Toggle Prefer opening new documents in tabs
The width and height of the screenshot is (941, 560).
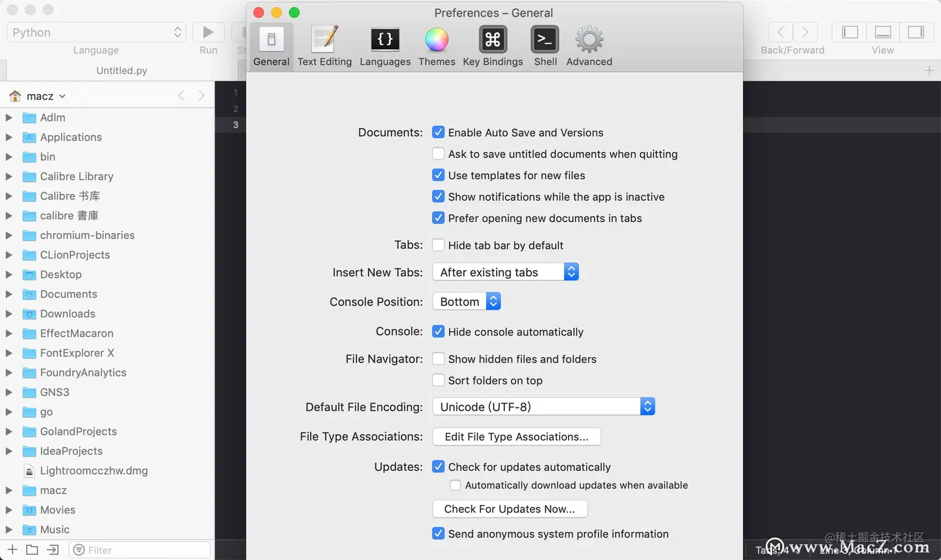(439, 218)
